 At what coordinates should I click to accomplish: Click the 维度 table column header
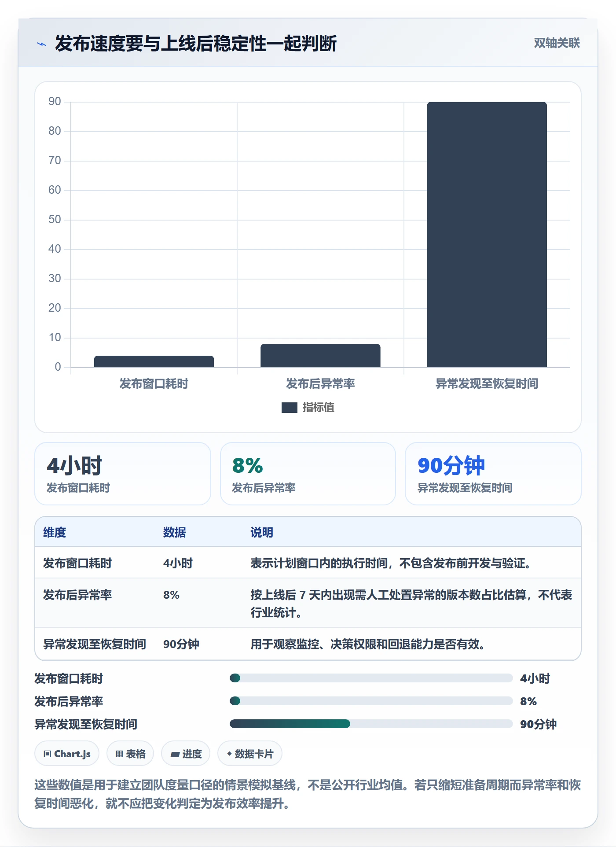pyautogui.click(x=55, y=533)
